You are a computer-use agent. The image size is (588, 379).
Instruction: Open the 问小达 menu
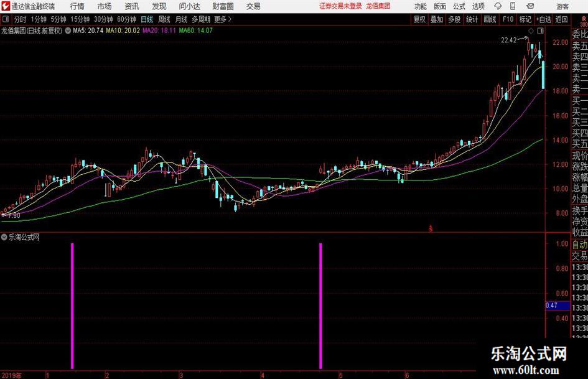pos(189,6)
